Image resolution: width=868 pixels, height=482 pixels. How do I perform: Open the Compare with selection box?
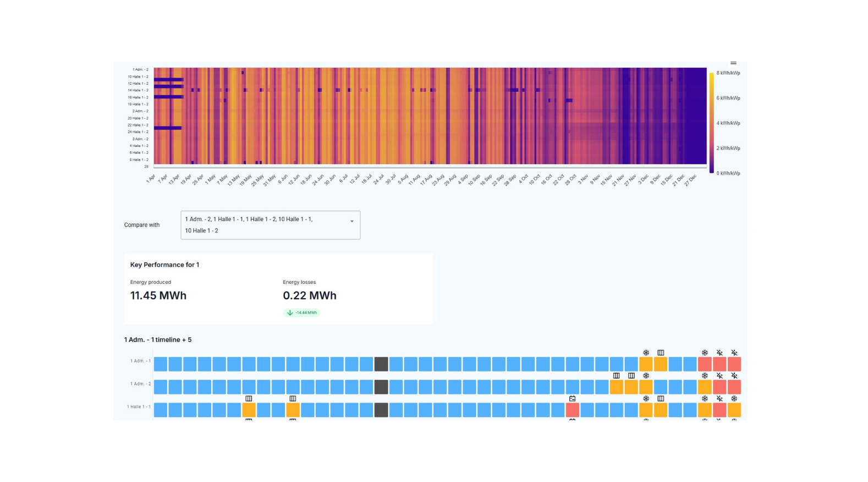click(264, 225)
